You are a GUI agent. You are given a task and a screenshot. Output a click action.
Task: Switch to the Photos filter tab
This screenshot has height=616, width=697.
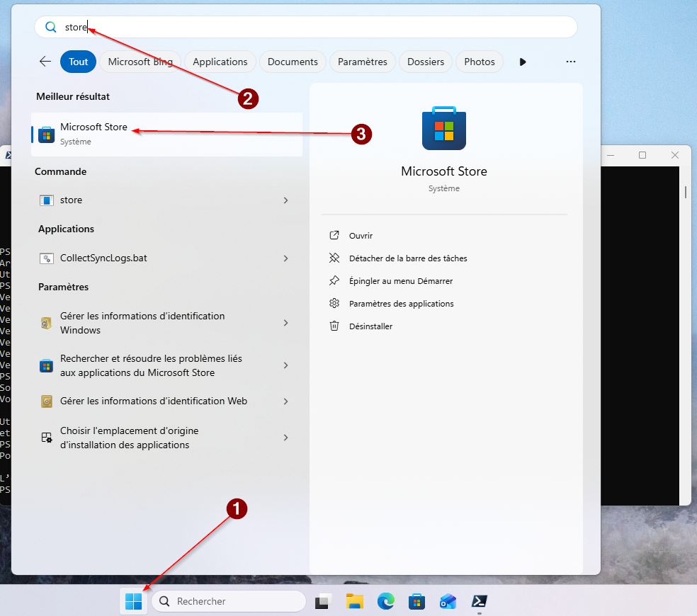pos(479,62)
